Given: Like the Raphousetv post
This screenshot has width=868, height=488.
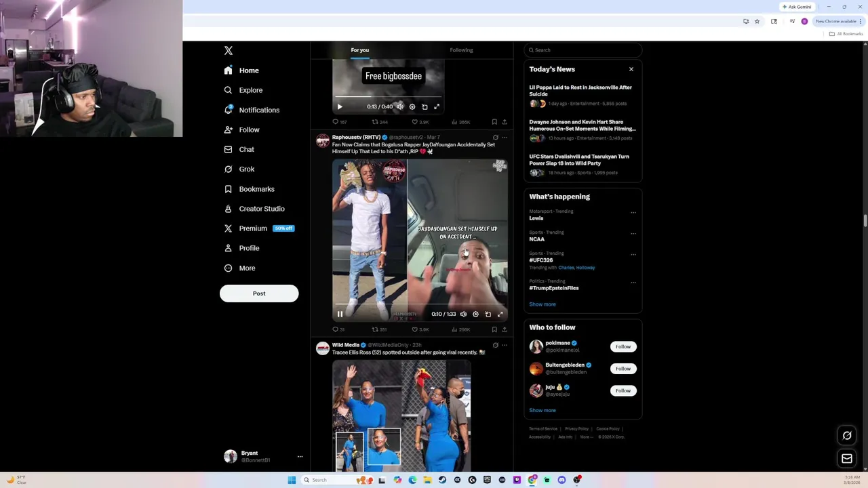Looking at the screenshot, I should (x=420, y=329).
